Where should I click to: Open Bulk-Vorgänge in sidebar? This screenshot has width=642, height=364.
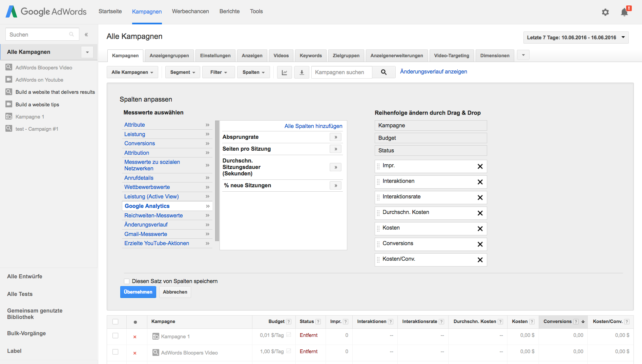coord(26,334)
